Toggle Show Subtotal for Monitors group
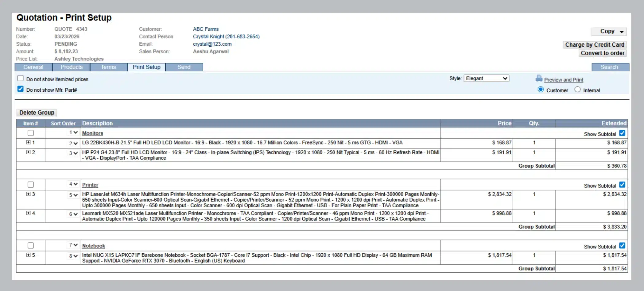This screenshot has width=644, height=291. [622, 133]
